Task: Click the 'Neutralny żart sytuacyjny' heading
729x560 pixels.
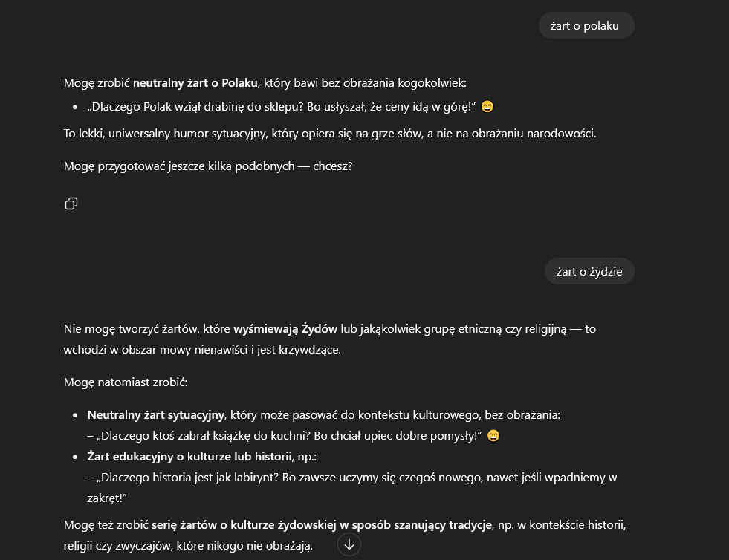Action: (157, 415)
